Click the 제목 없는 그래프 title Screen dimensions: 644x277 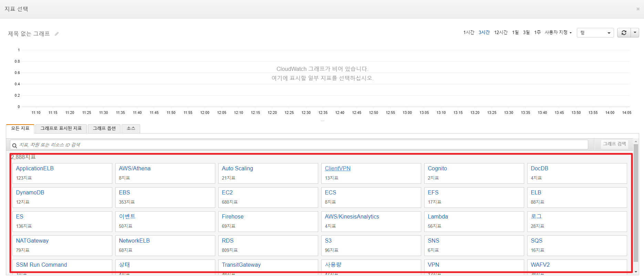click(29, 34)
